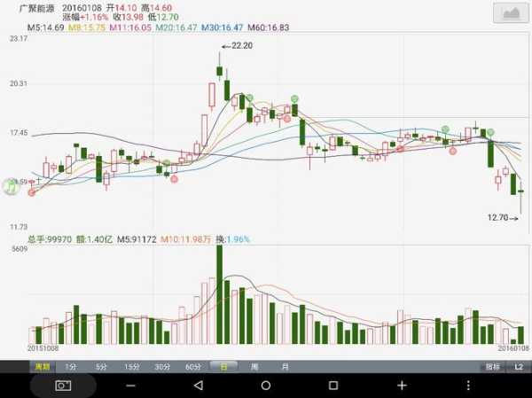Tap the minus volume-down icon in navigation bar

(x=130, y=386)
